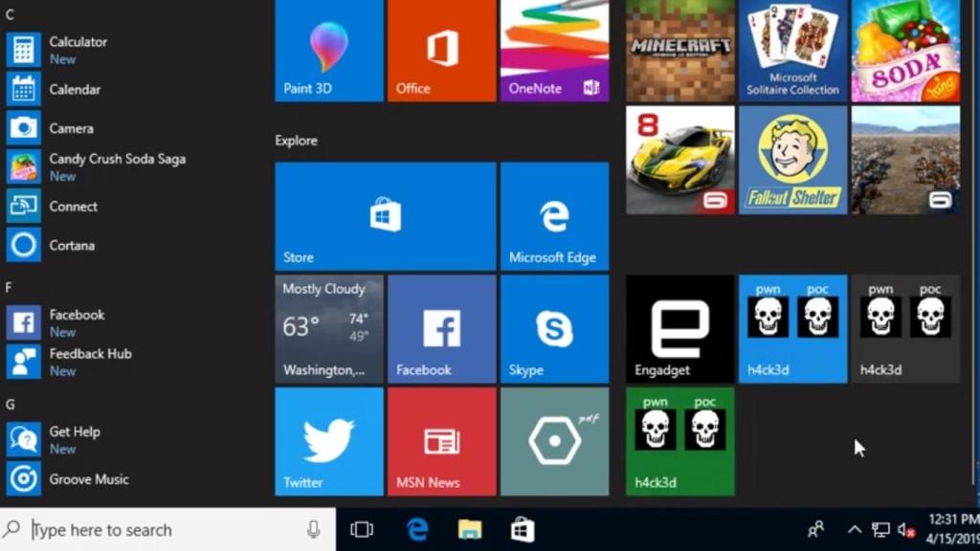Select Groove Music in the app list
Screen dimensions: 980x551
pos(88,479)
